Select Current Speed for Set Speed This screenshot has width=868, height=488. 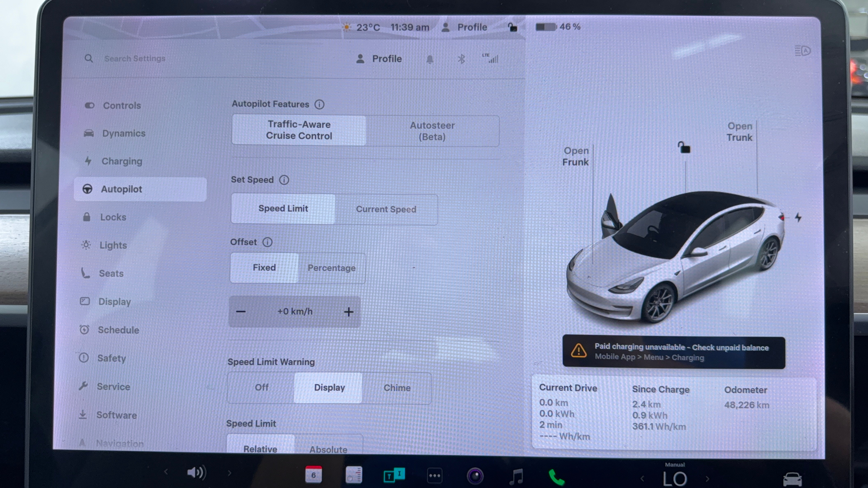(x=386, y=209)
